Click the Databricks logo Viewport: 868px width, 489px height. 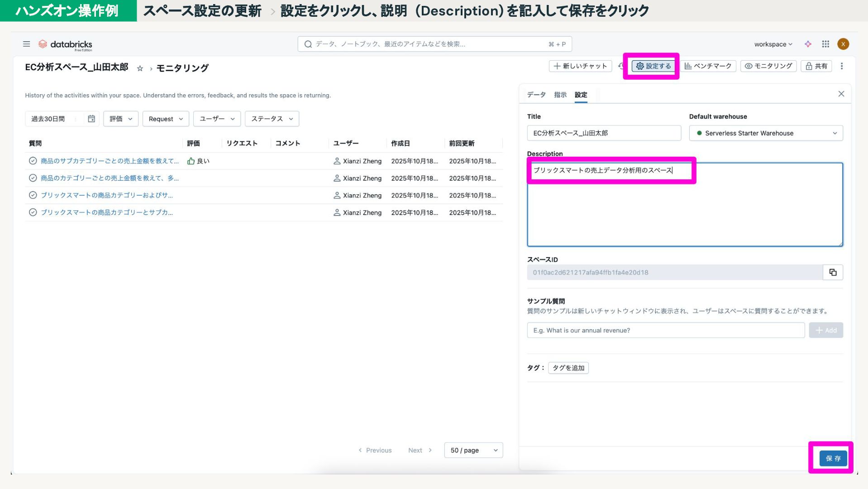tap(66, 44)
